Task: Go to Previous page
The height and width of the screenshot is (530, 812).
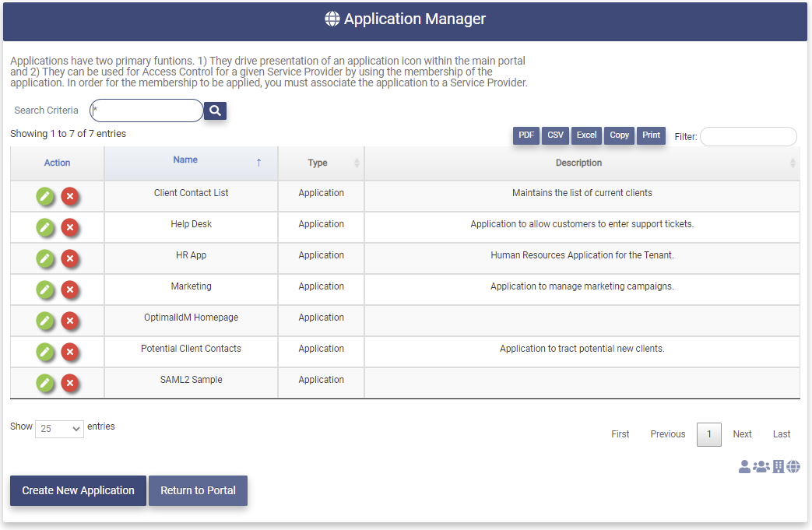Action: (667, 434)
